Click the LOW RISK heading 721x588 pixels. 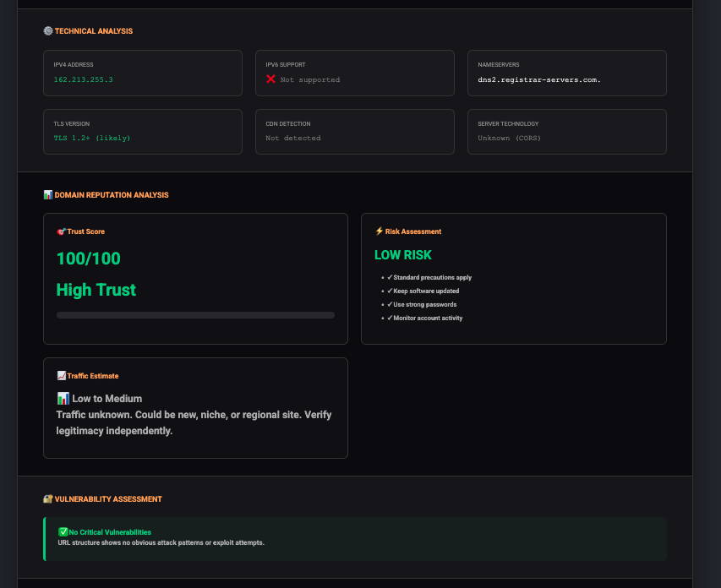403,255
